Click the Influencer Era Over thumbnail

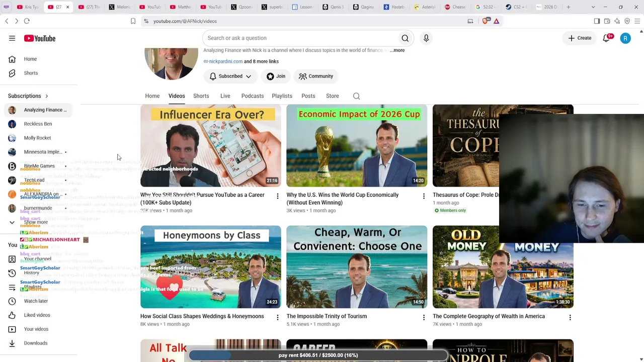(211, 146)
